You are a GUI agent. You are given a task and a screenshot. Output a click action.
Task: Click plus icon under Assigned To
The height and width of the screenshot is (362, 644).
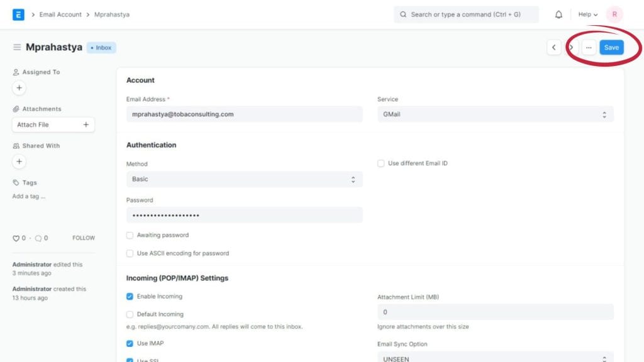click(x=19, y=88)
